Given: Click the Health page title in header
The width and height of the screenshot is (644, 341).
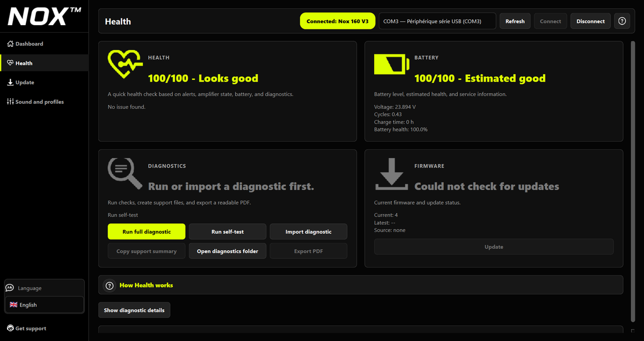Looking at the screenshot, I should click(x=118, y=21).
